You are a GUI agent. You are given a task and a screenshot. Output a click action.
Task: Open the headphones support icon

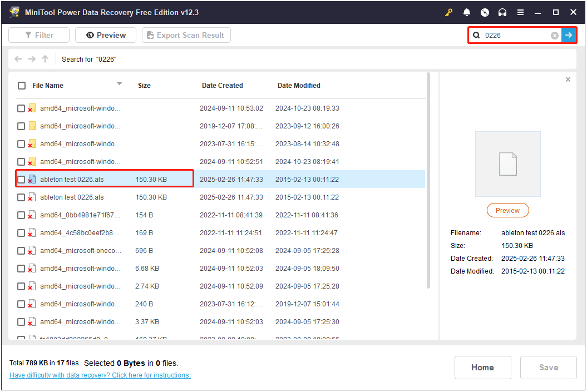(x=502, y=12)
